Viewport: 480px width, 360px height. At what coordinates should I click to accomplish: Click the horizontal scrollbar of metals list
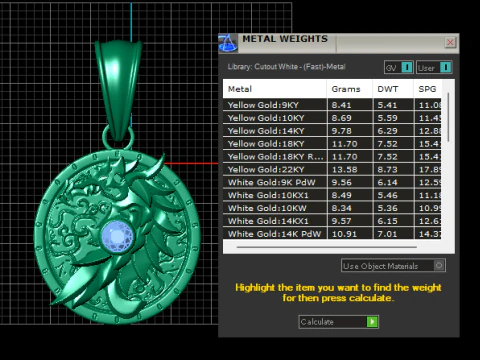(327, 247)
